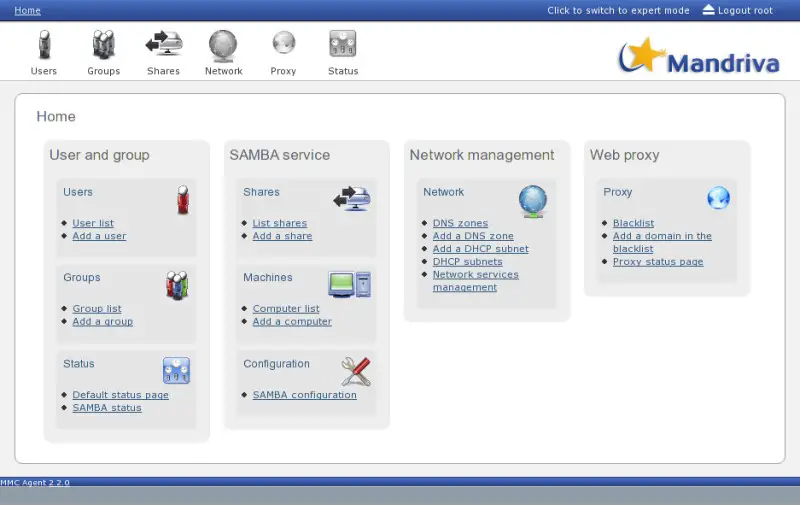The image size is (800, 505).
Task: Click the colored people icon in Groups panel
Action: pyautogui.click(x=177, y=285)
